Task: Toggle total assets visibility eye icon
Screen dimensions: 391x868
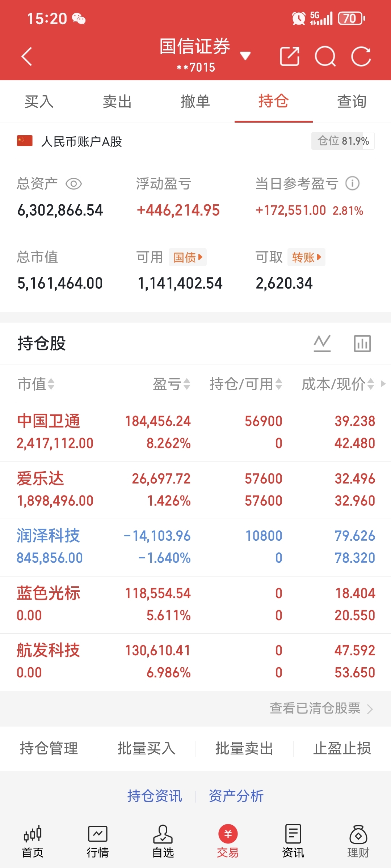Action: (x=73, y=184)
